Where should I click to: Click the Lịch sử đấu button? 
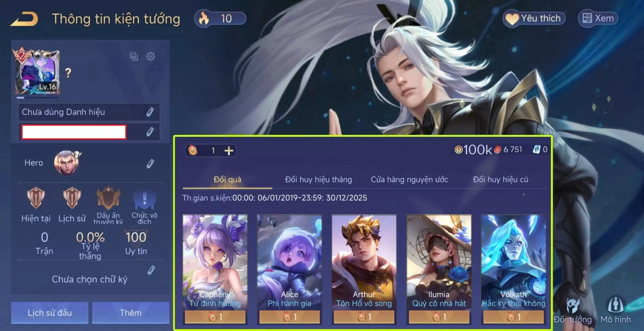[x=50, y=313]
